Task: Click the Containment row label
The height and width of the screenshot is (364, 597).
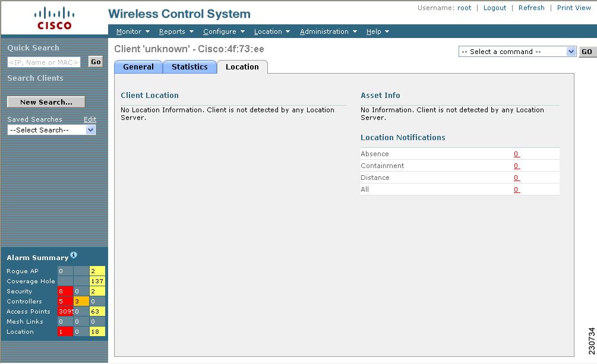Action: pyautogui.click(x=383, y=166)
